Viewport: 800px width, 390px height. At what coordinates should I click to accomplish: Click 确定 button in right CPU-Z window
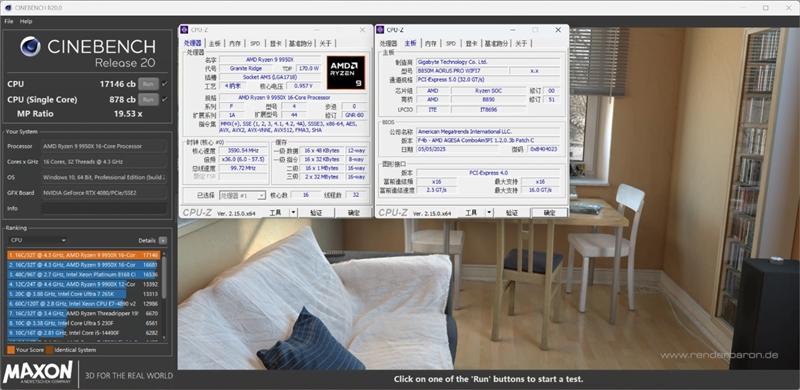pyautogui.click(x=549, y=212)
